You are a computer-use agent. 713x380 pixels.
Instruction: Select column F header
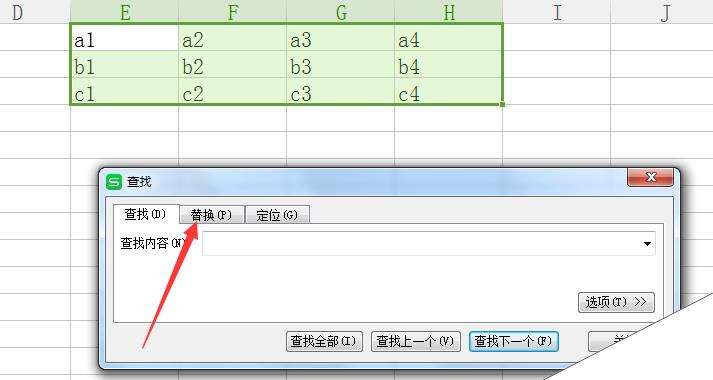pyautogui.click(x=232, y=11)
